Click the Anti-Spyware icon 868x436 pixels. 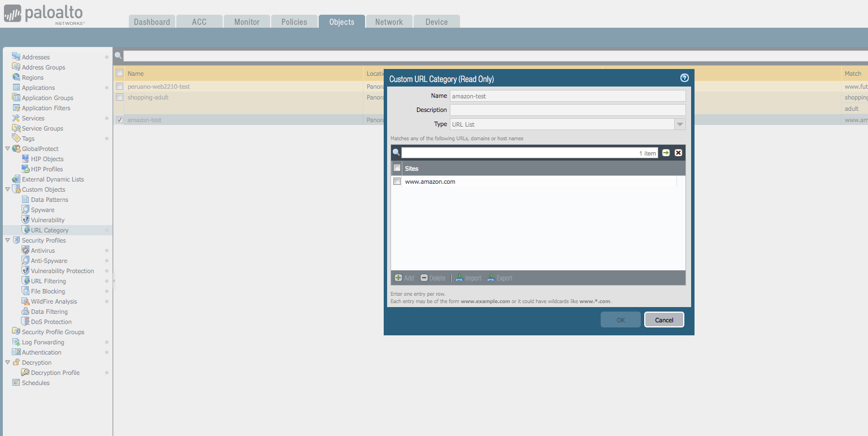[x=25, y=260]
